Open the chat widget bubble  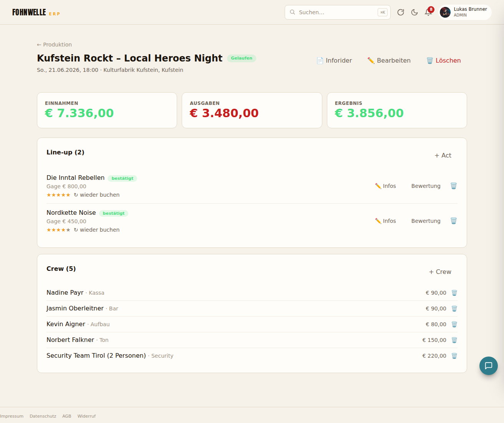click(x=489, y=365)
